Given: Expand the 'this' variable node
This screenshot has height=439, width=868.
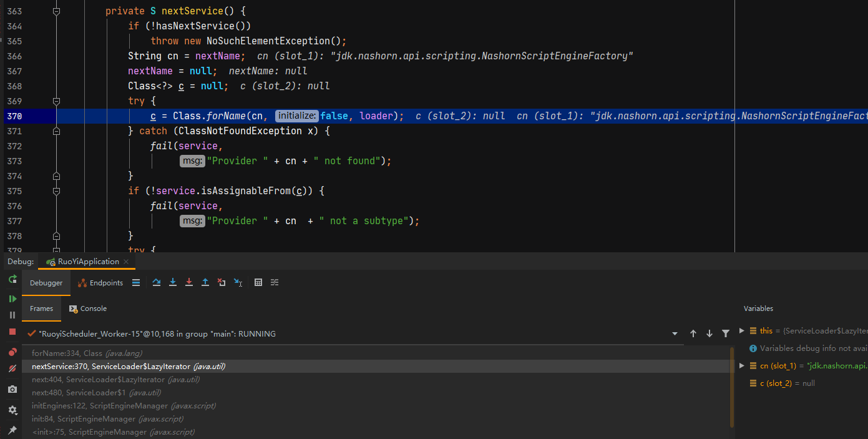Looking at the screenshot, I should 741,331.
